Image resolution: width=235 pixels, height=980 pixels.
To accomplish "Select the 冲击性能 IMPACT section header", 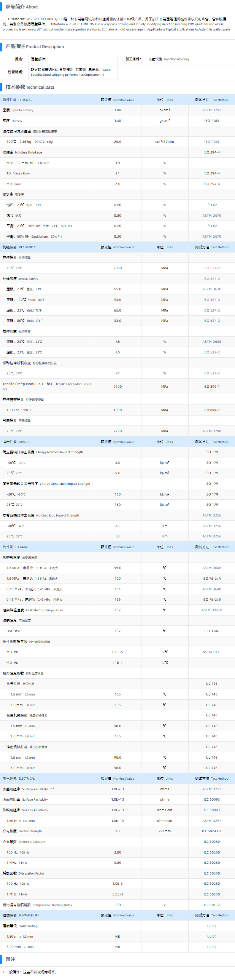I will tap(16, 442).
